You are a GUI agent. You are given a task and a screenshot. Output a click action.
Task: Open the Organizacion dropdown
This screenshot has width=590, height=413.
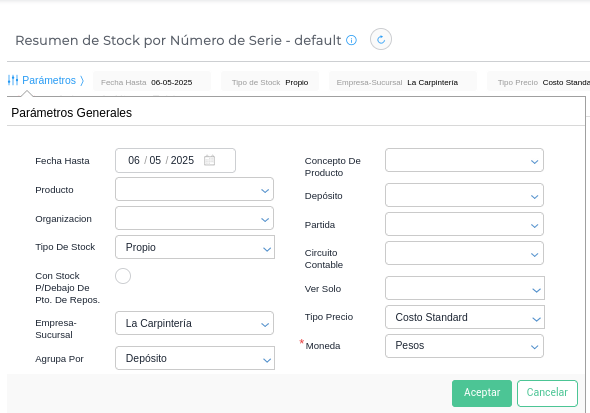pos(194,218)
